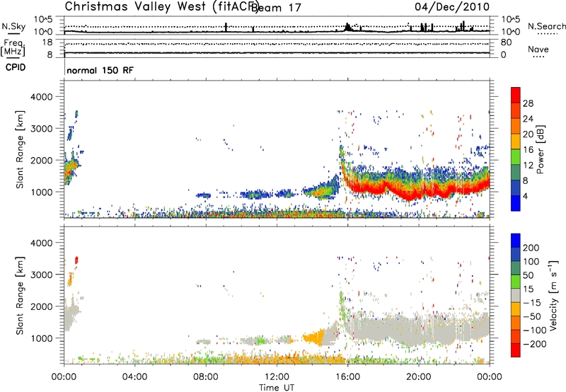566x392 pixels.
Task: Select the "N.Sky" legend label
Action: 13,26
